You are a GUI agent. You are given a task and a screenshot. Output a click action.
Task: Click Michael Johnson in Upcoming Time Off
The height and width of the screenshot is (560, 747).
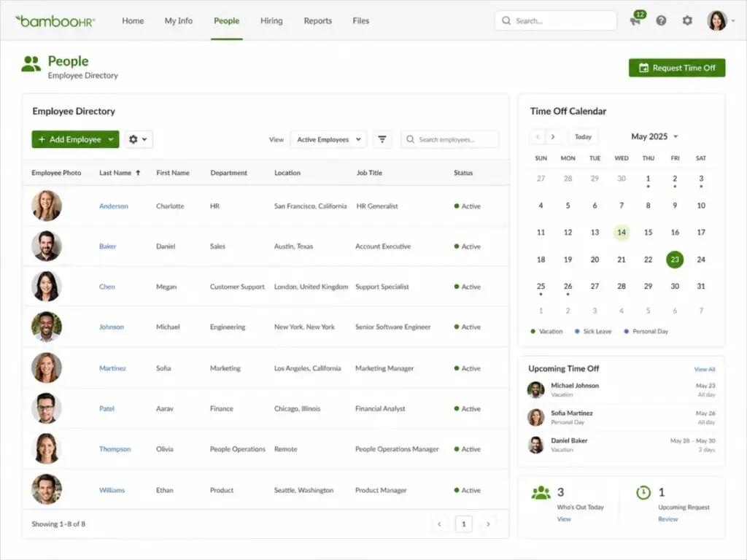[x=575, y=386]
